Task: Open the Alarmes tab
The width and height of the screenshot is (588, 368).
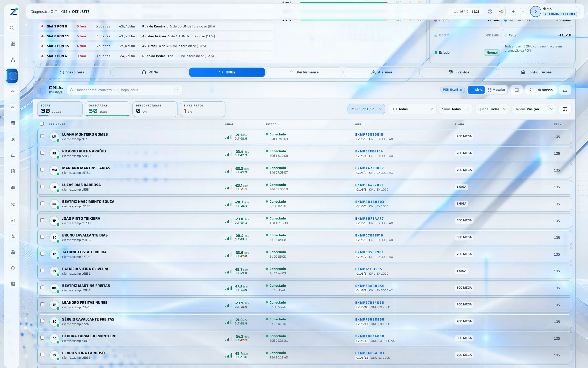Action: pos(382,72)
